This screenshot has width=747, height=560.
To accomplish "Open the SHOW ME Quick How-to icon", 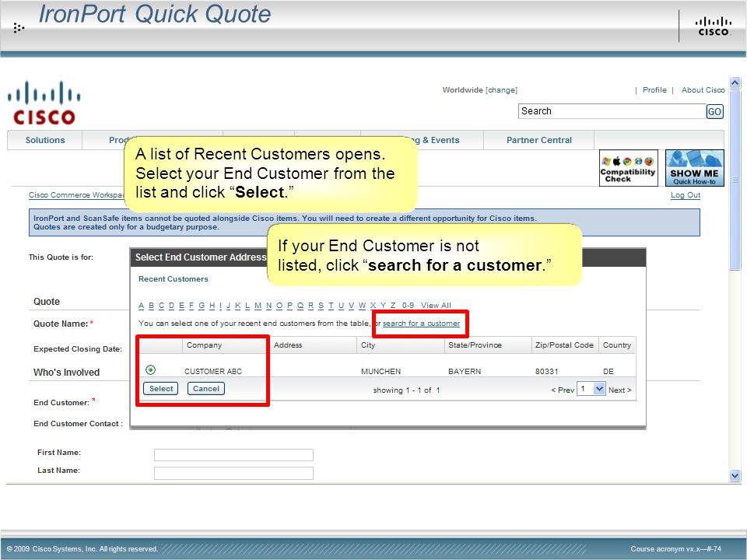I will coord(695,168).
